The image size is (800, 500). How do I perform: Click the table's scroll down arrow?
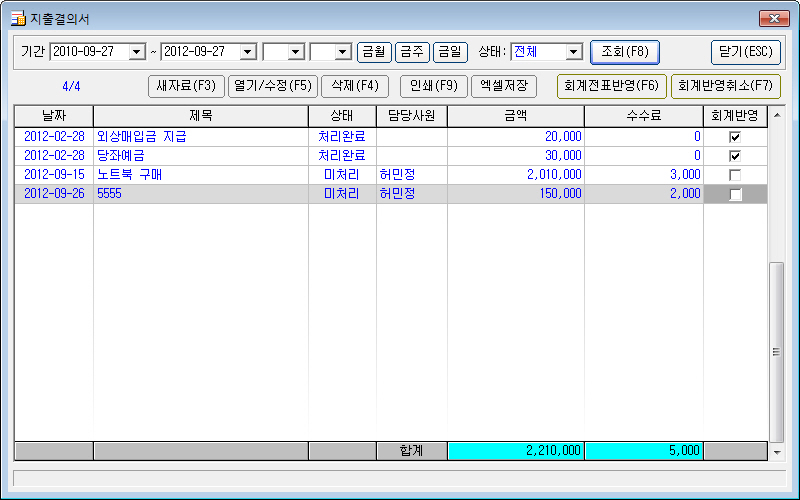click(x=777, y=452)
